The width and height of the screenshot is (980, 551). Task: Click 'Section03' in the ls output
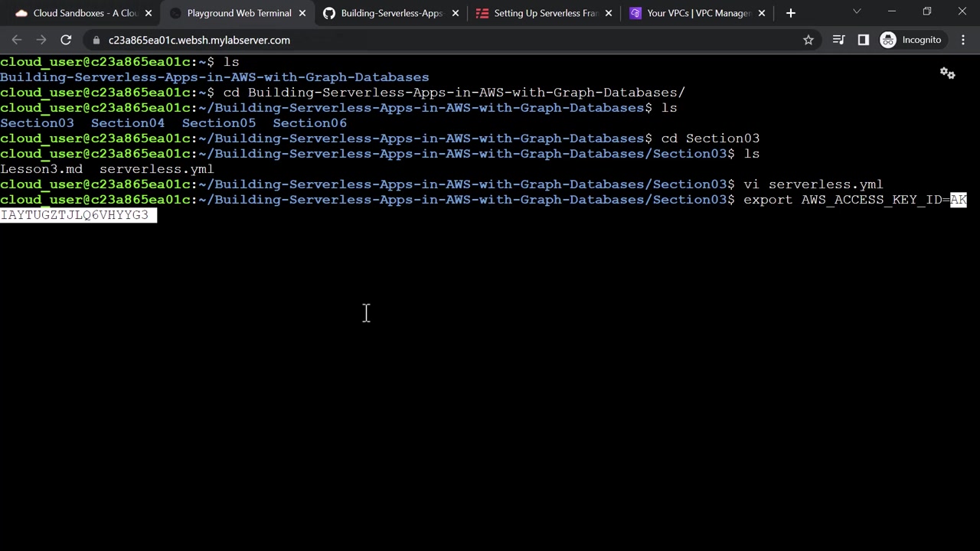[37, 123]
